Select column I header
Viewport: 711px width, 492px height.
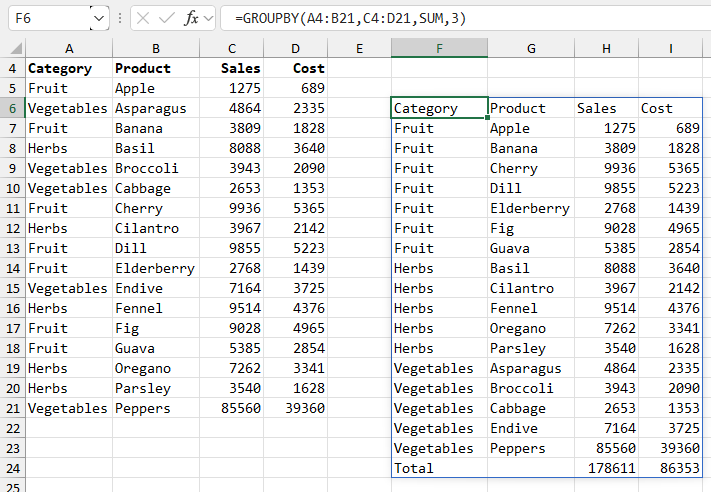tap(671, 48)
